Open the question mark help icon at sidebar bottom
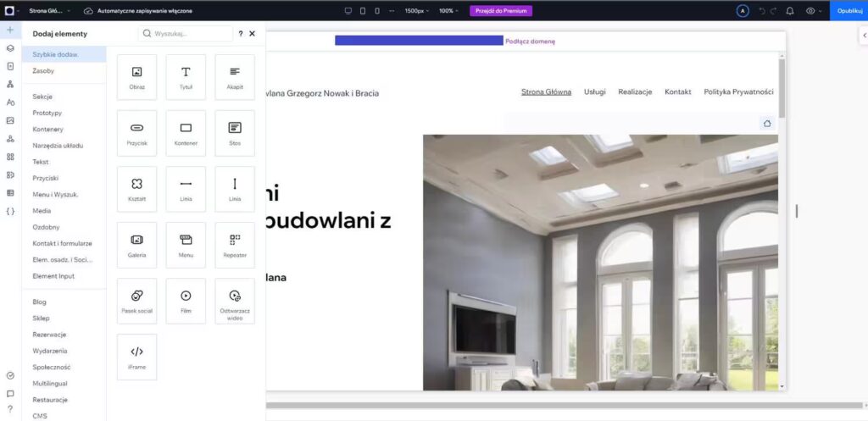 pos(10,409)
